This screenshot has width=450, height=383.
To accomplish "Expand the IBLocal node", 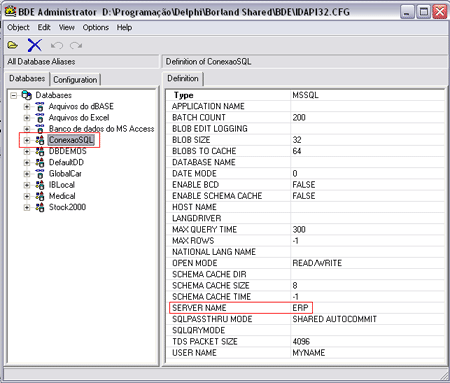I will (27, 185).
